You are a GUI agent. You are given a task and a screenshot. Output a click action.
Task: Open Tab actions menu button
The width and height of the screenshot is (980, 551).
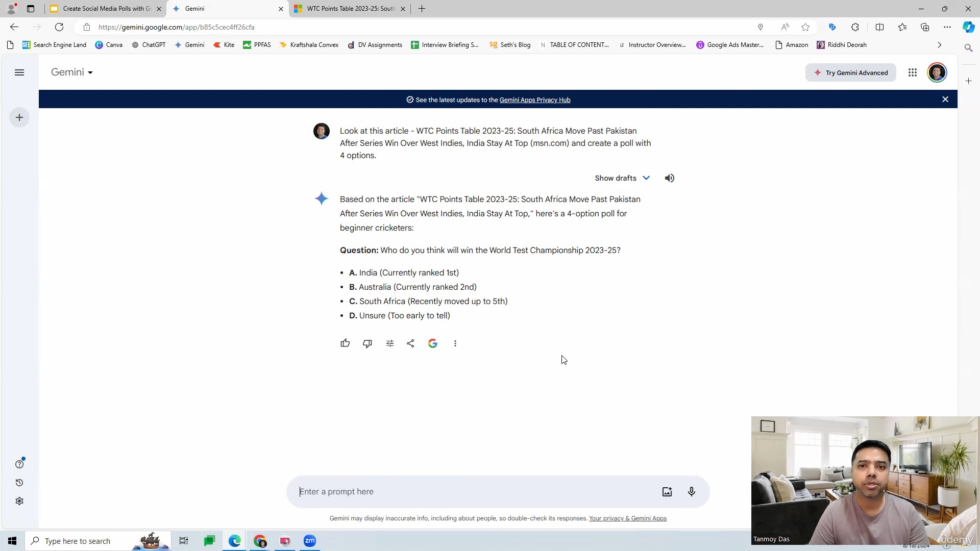pos(31,9)
